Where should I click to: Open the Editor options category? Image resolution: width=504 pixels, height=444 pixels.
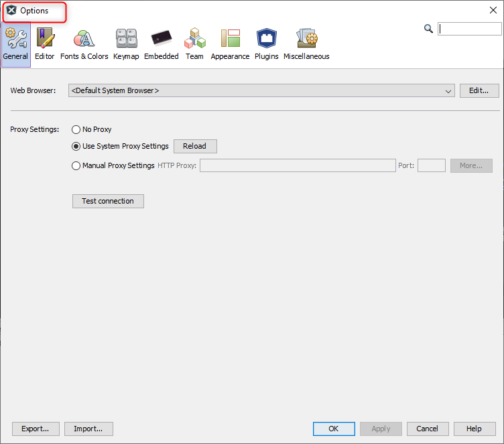[45, 44]
